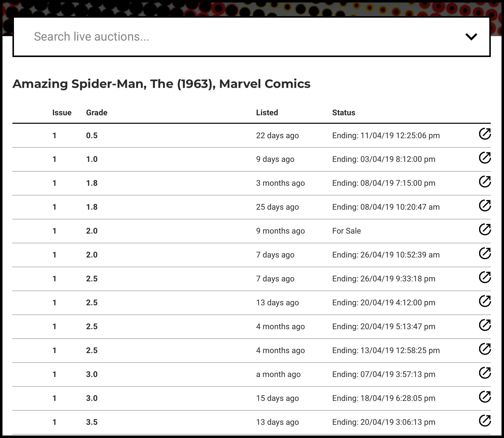Open link icon for listing ending 20/04/19 5:13:47 pm
The width and height of the screenshot is (504, 438).
(x=485, y=325)
